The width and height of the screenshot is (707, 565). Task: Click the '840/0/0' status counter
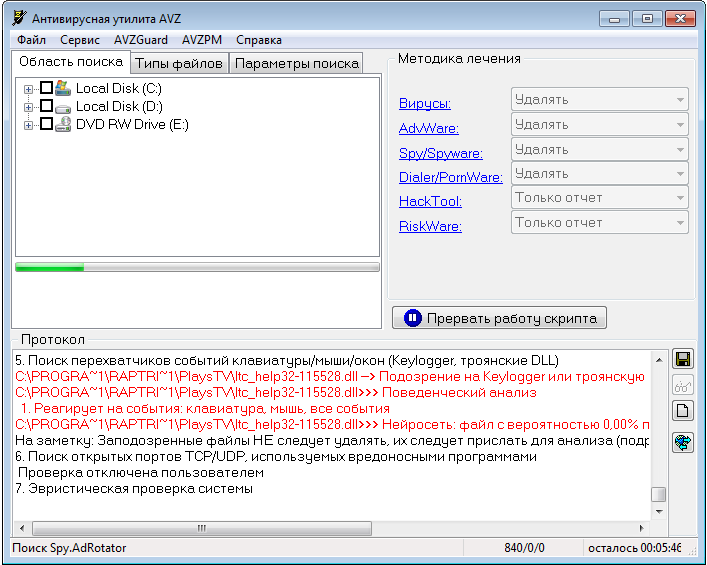tap(524, 548)
